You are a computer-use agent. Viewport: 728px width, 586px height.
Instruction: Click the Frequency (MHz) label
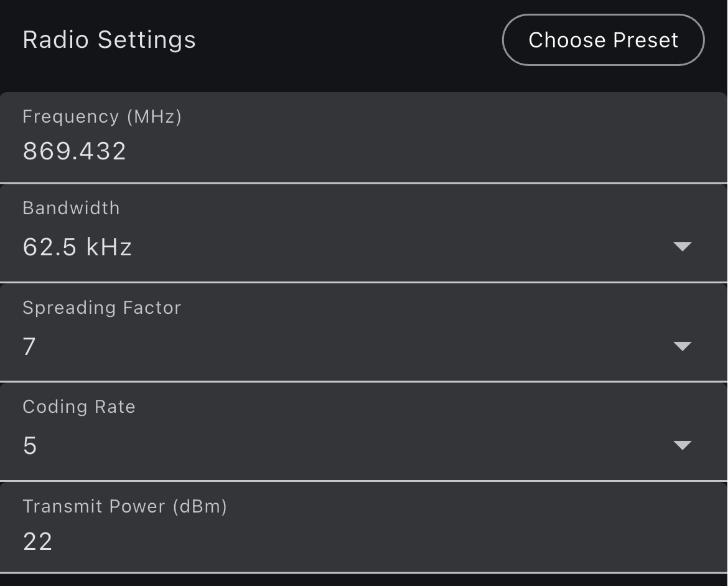pyautogui.click(x=102, y=116)
